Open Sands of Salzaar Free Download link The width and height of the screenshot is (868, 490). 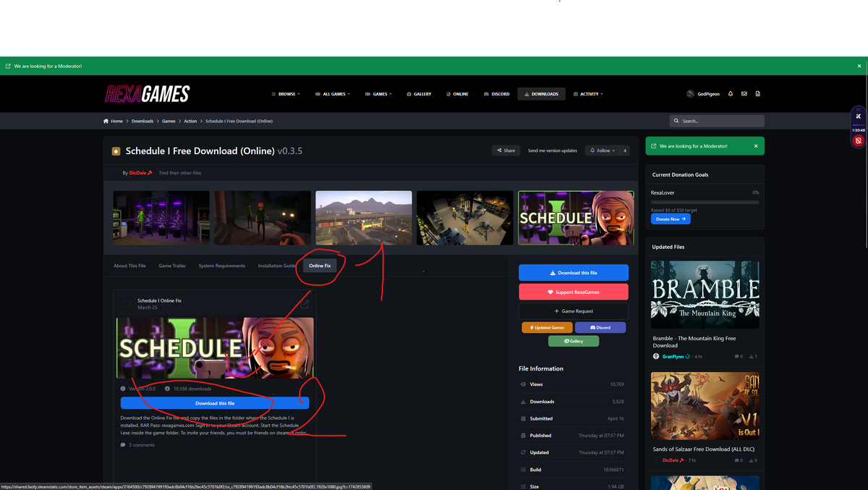tap(703, 449)
